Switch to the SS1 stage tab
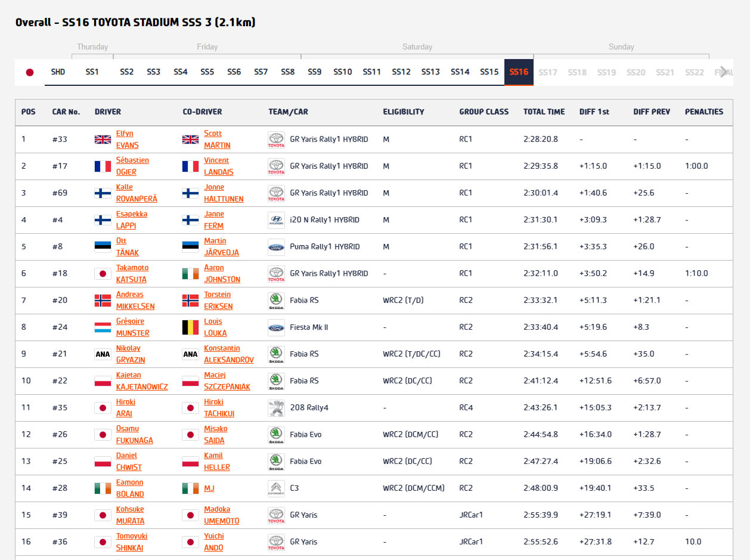The width and height of the screenshot is (750, 560). (x=92, y=72)
